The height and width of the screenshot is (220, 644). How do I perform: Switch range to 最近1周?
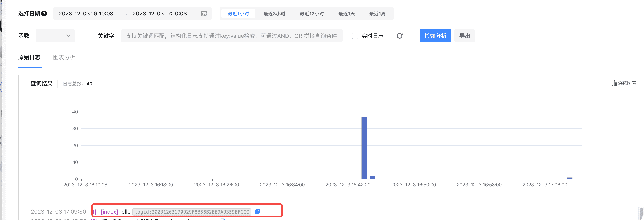(377, 14)
